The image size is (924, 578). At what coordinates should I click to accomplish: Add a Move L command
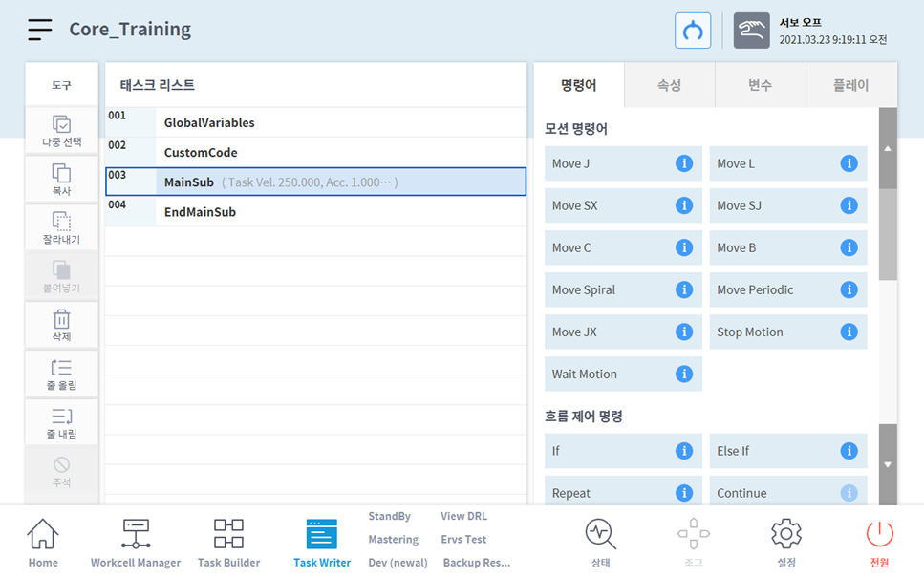(772, 163)
